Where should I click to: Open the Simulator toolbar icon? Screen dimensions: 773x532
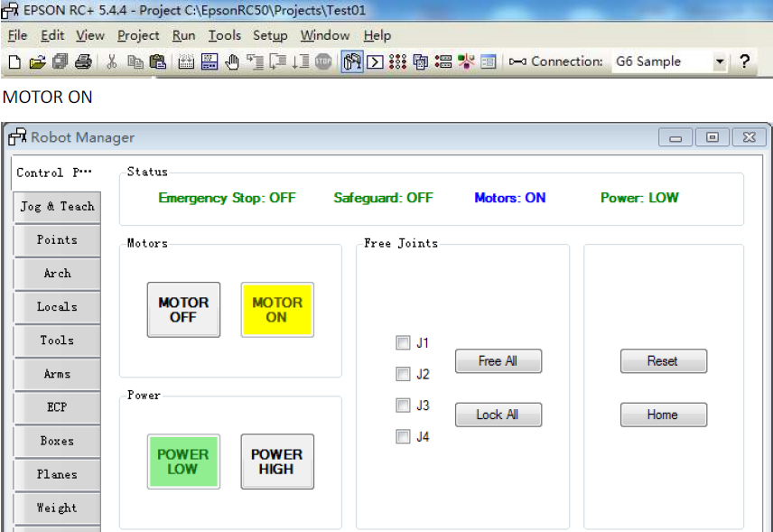click(466, 61)
